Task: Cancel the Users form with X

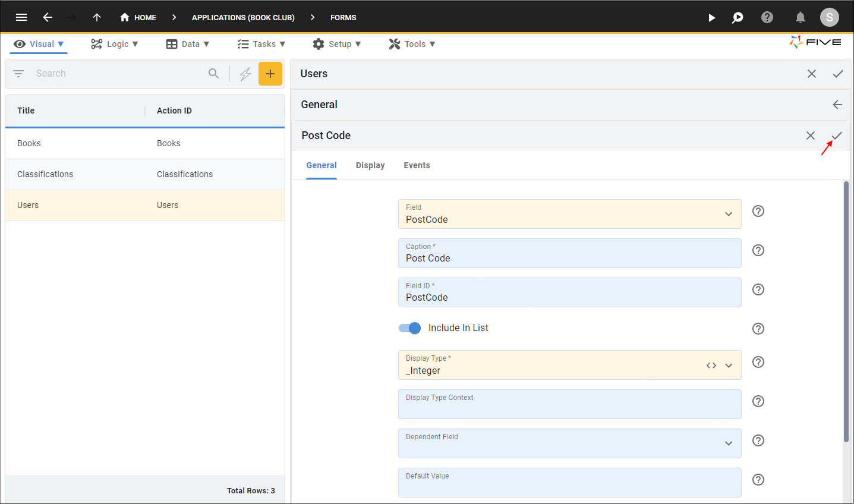Action: click(812, 74)
